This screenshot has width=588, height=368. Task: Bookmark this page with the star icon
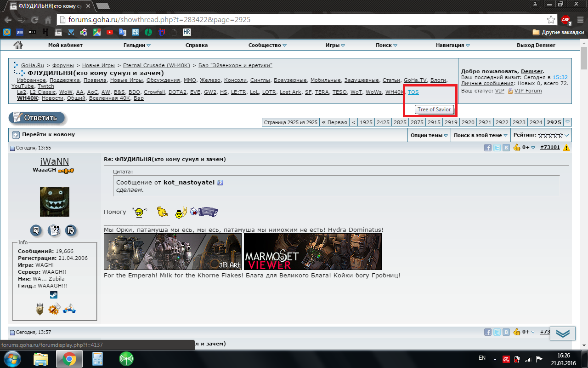[551, 20]
